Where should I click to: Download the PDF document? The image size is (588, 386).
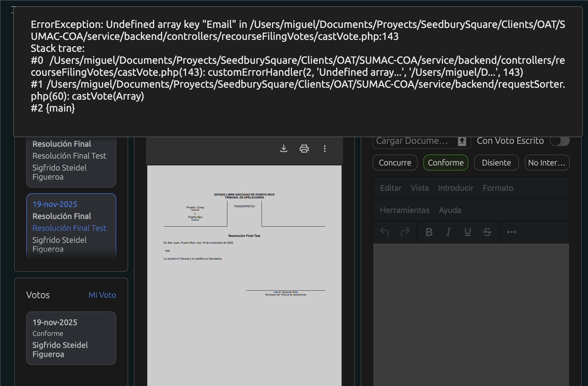pos(283,149)
